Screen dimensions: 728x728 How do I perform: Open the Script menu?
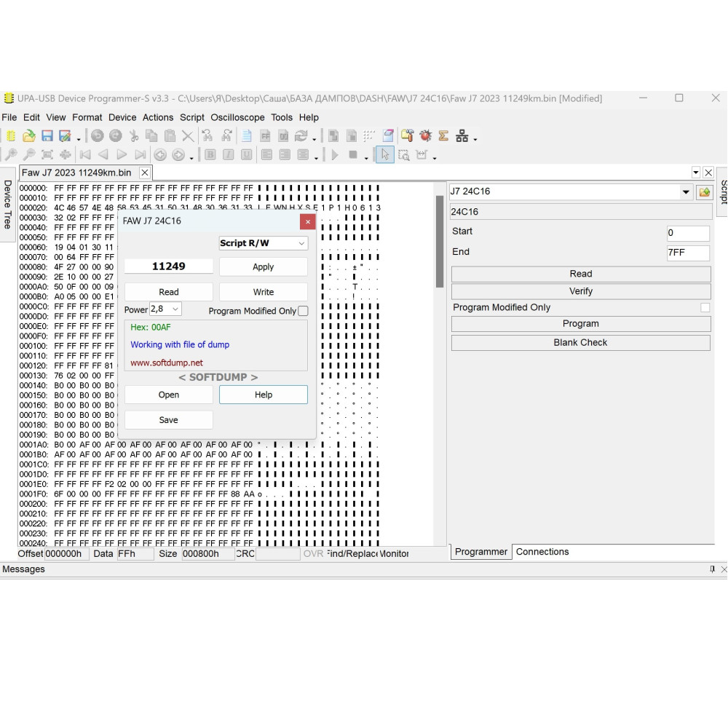click(191, 117)
